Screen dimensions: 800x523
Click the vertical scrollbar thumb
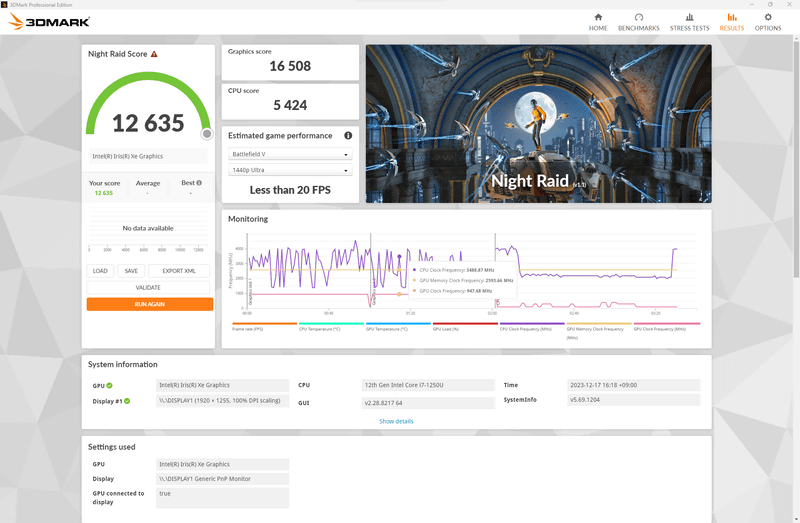click(x=796, y=158)
